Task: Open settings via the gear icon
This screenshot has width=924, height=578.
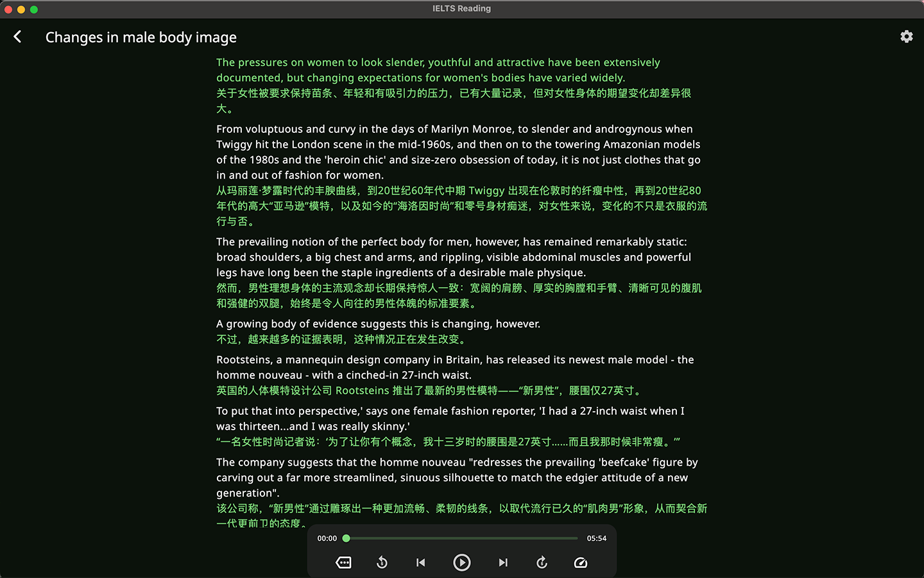Action: point(907,37)
